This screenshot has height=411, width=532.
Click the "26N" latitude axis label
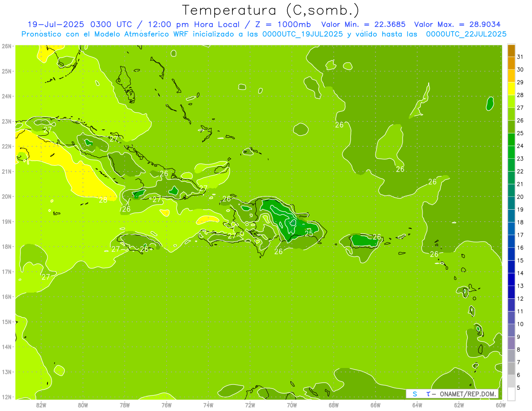click(6, 46)
